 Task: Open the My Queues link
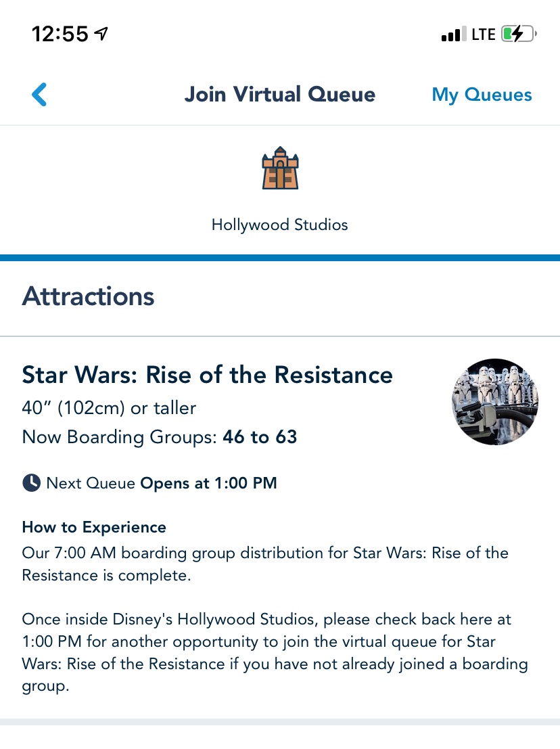(482, 95)
